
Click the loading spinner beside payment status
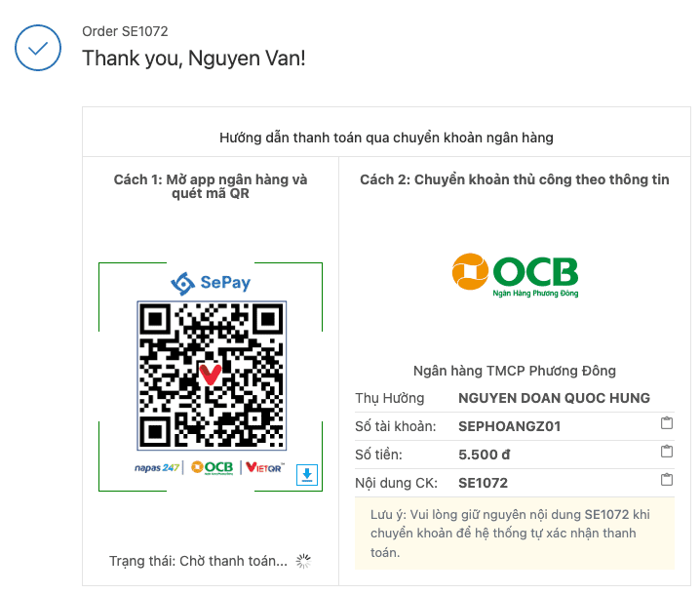[303, 561]
